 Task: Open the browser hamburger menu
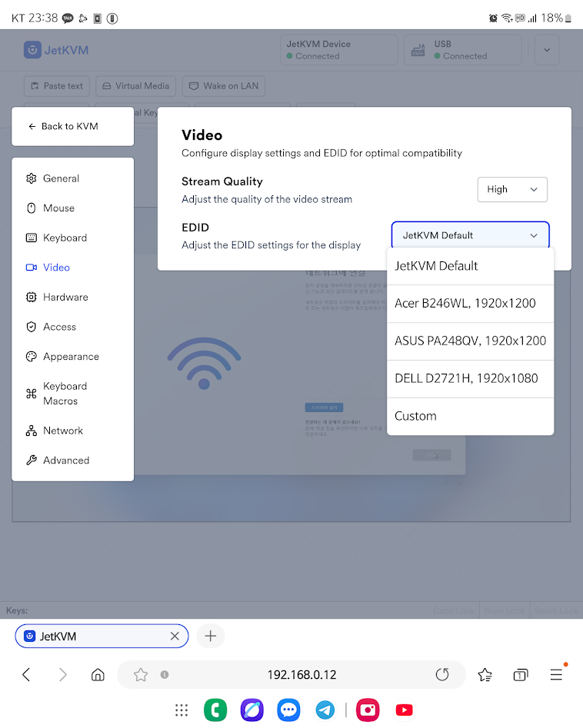click(557, 675)
